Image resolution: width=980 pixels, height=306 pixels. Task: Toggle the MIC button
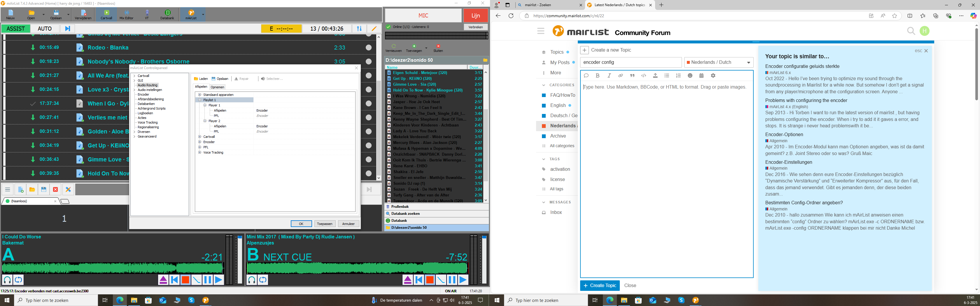423,15
